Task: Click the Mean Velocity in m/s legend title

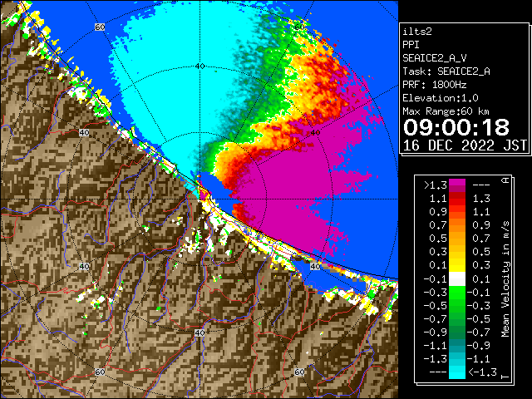Action: tap(505, 278)
